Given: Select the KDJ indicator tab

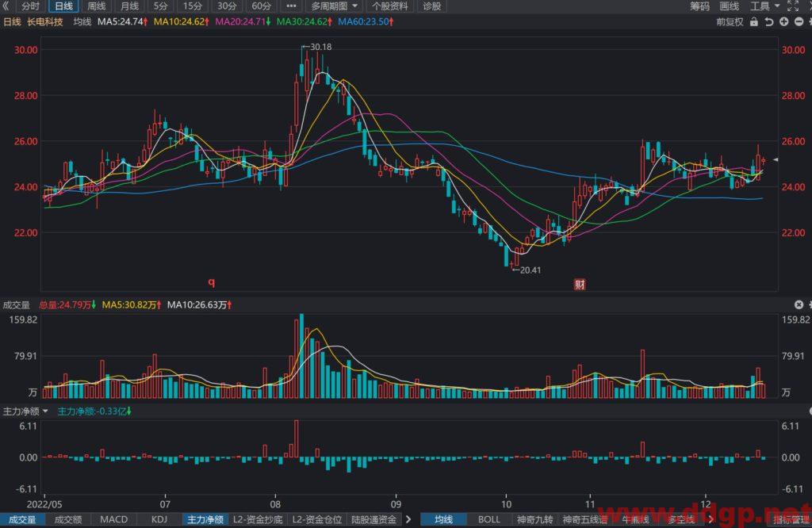Looking at the screenshot, I should click(x=159, y=520).
